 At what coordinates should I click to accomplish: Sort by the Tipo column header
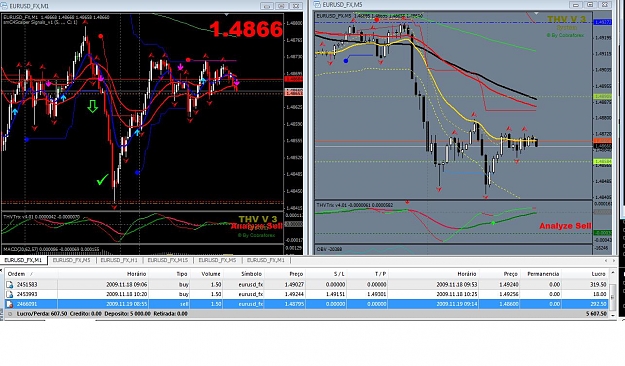[169, 274]
